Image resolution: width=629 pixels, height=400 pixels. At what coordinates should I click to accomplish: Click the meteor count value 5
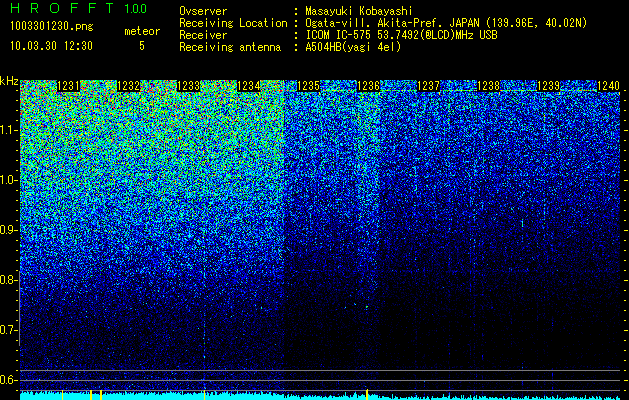pyautogui.click(x=142, y=46)
